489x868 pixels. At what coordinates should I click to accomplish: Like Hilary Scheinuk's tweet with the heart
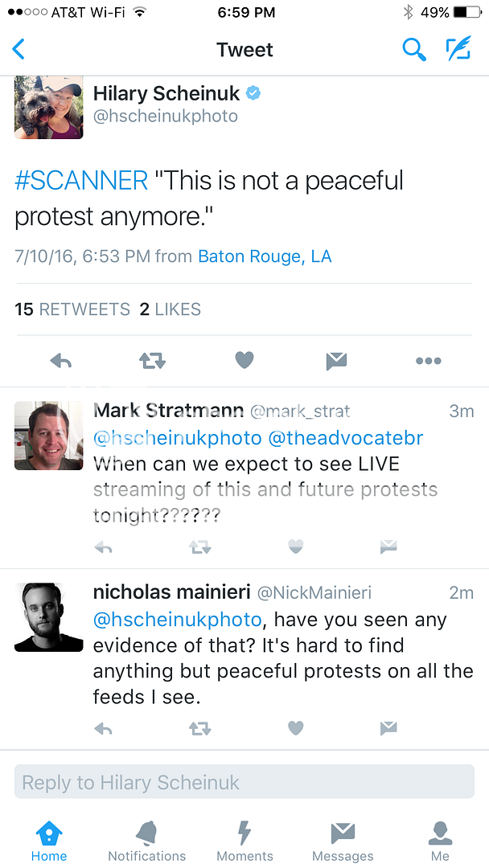(244, 361)
